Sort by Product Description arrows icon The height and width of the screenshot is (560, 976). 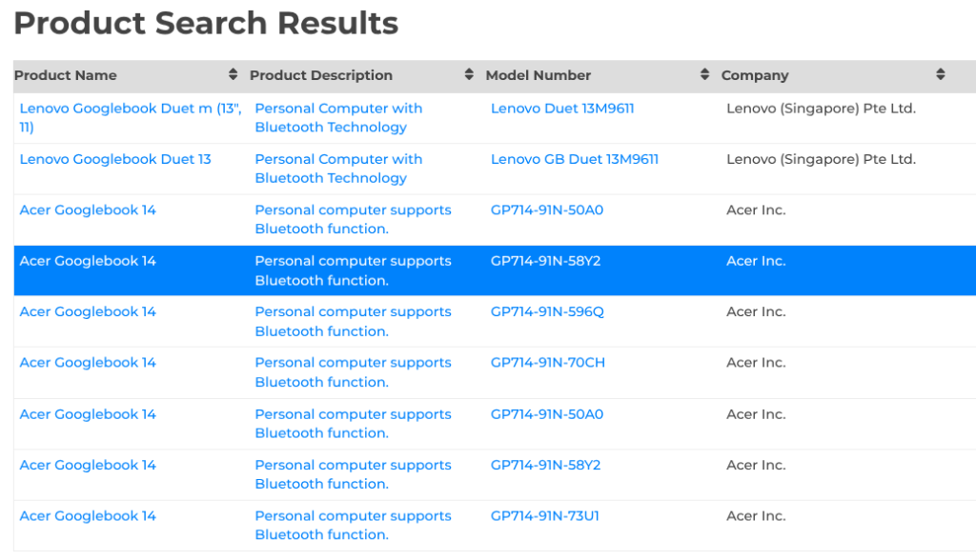(469, 74)
